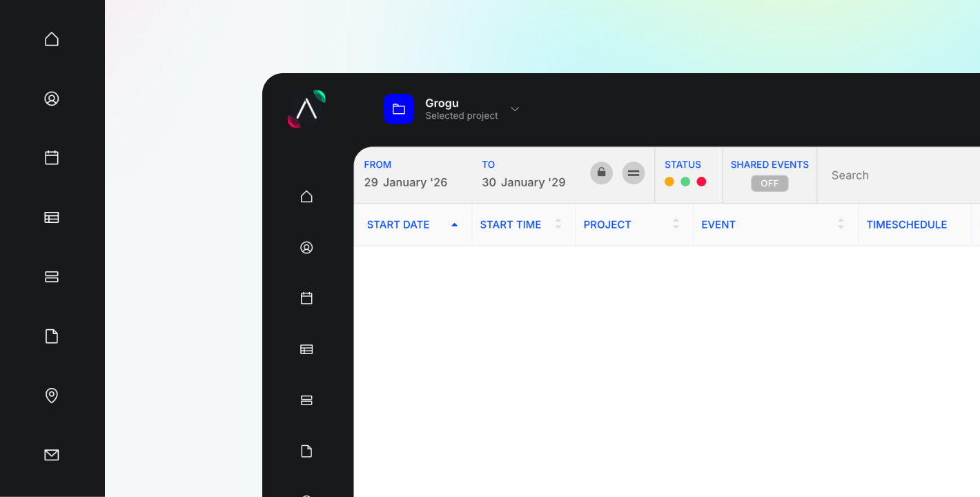Expand the Grogu selected project dropdown

coord(514,109)
